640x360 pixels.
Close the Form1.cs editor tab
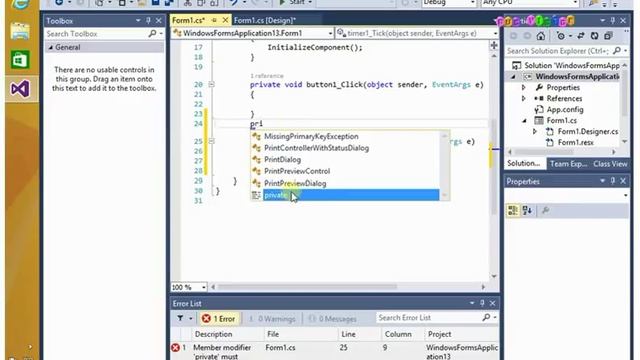pyautogui.click(x=225, y=20)
